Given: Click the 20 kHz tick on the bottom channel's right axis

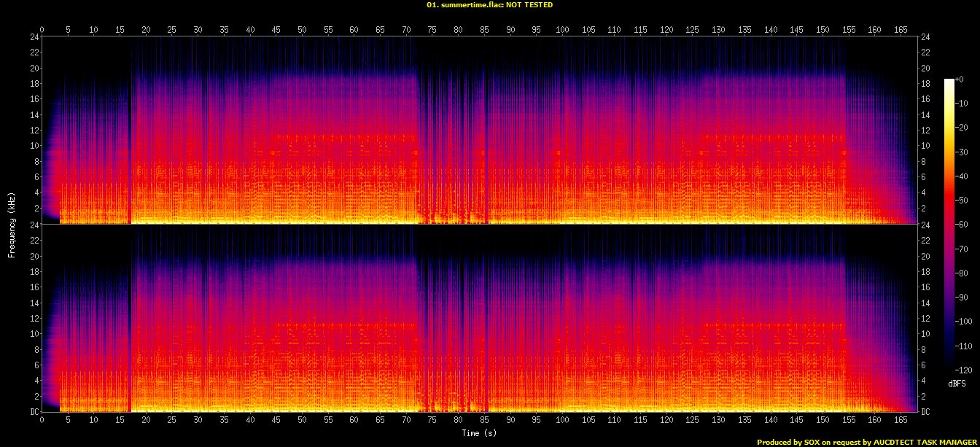Looking at the screenshot, I should tap(926, 256).
